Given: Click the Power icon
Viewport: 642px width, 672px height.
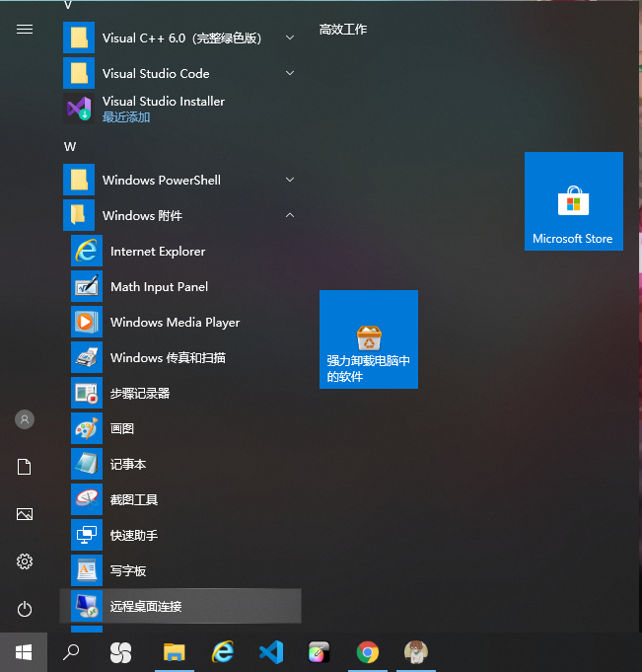Looking at the screenshot, I should tap(25, 609).
